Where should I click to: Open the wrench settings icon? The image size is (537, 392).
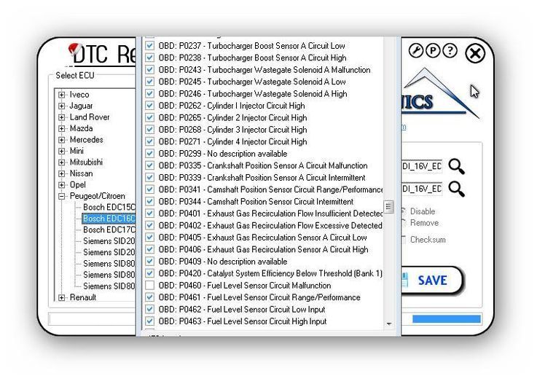pyautogui.click(x=416, y=51)
